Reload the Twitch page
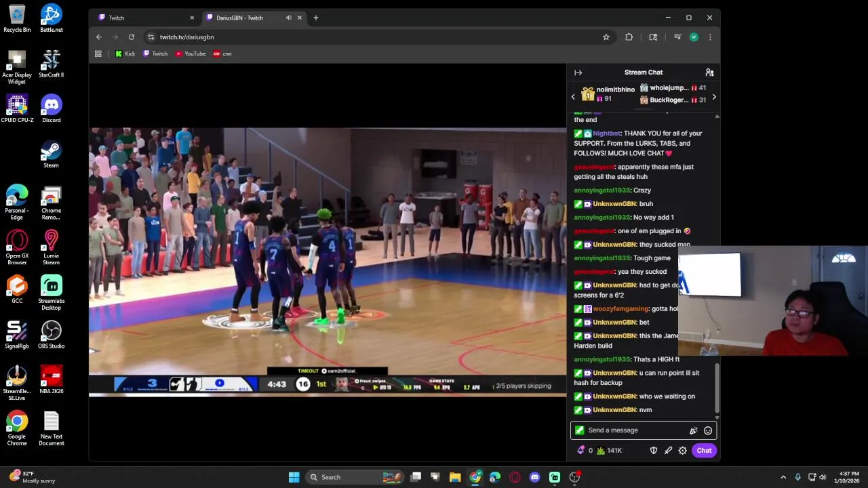Image resolution: width=868 pixels, height=488 pixels. 132,37
